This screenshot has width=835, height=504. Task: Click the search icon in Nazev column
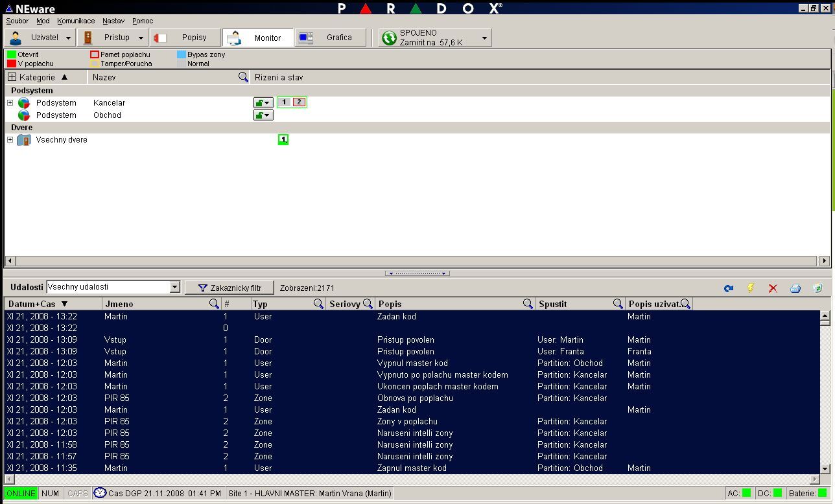point(243,77)
